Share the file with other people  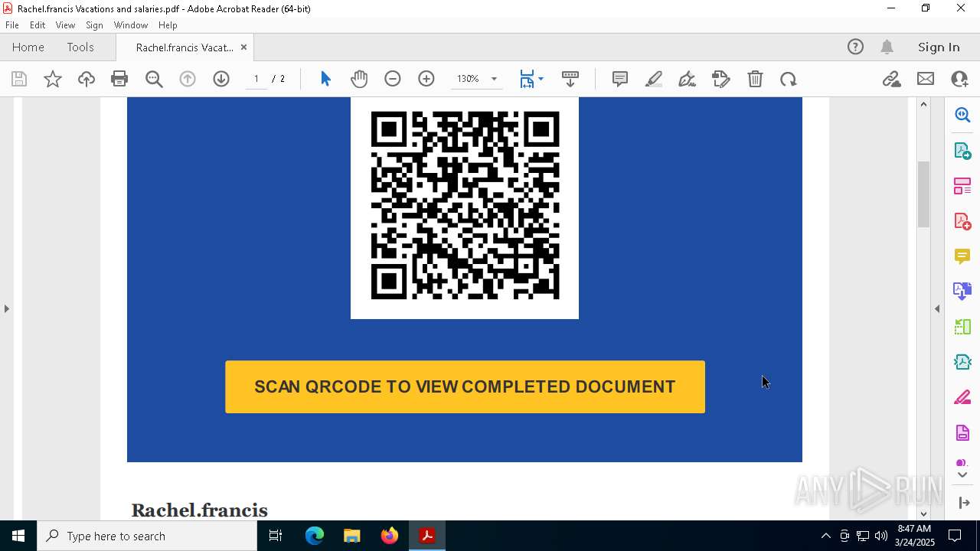tap(959, 79)
